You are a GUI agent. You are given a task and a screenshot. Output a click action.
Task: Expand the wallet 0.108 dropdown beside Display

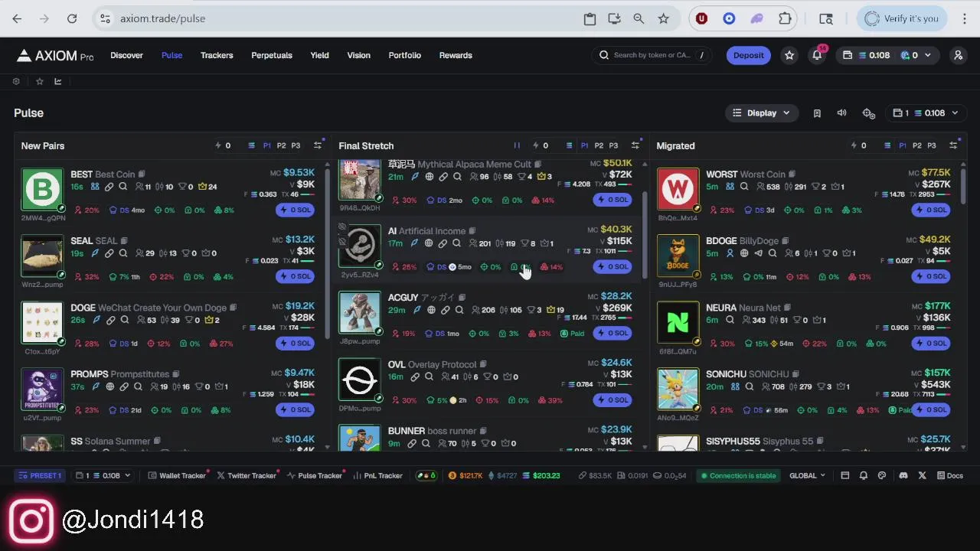(x=926, y=113)
